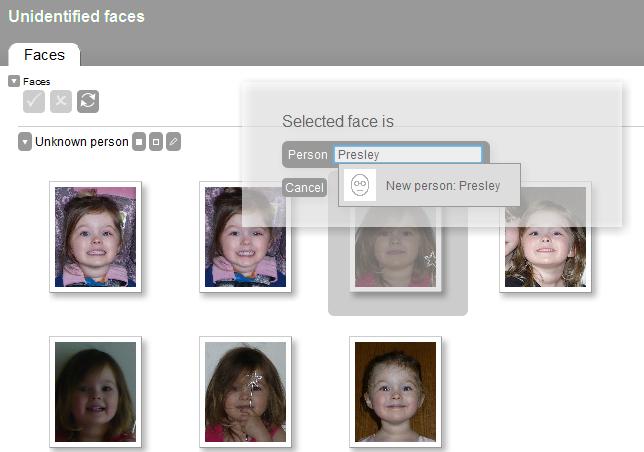The width and height of the screenshot is (644, 452).
Task: Click the refresh faces icon
Action: (x=88, y=101)
